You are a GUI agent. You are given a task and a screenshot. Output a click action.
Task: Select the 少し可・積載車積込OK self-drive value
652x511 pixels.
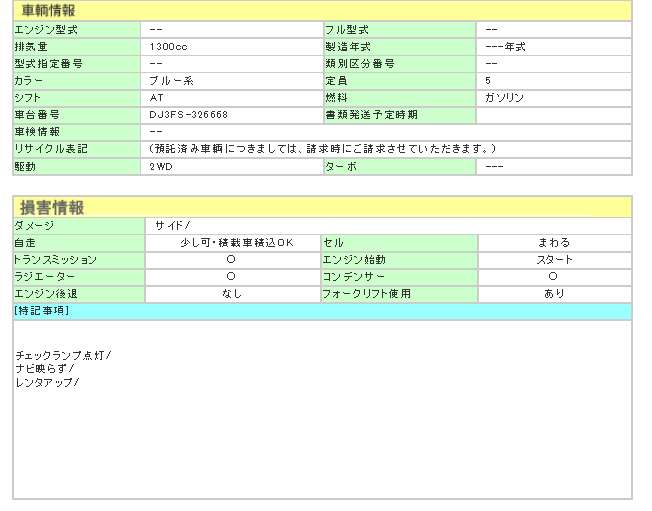pos(232,243)
